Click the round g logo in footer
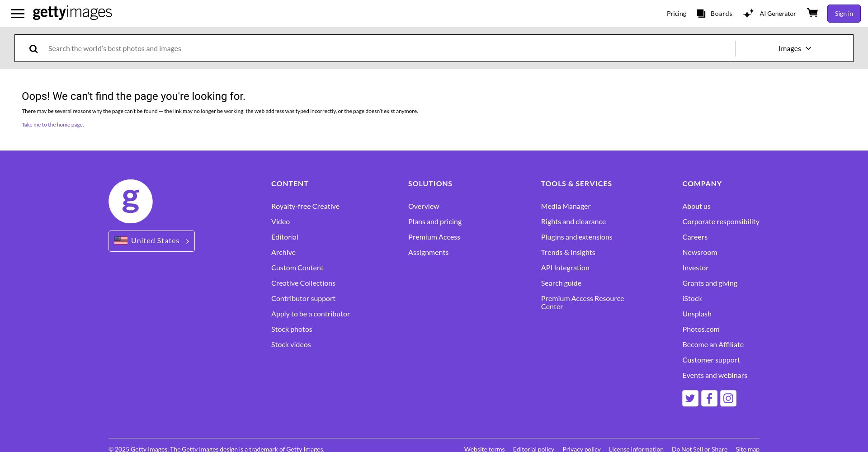 (131, 202)
